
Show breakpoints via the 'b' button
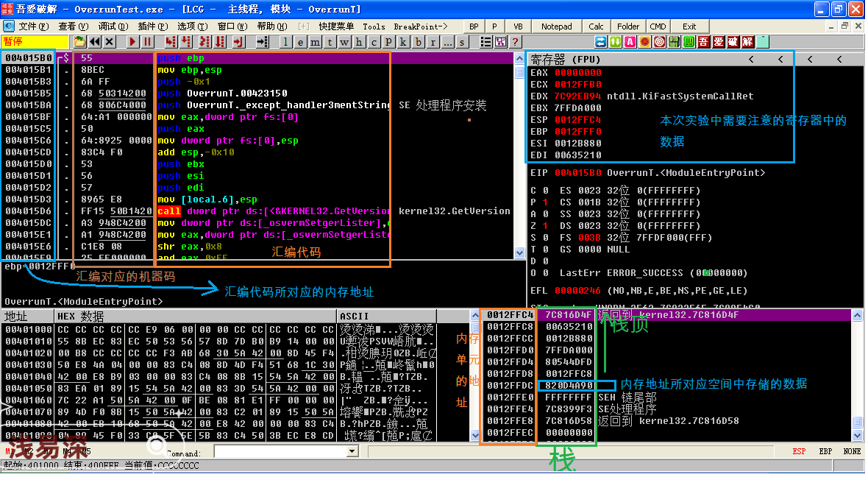pyautogui.click(x=418, y=41)
